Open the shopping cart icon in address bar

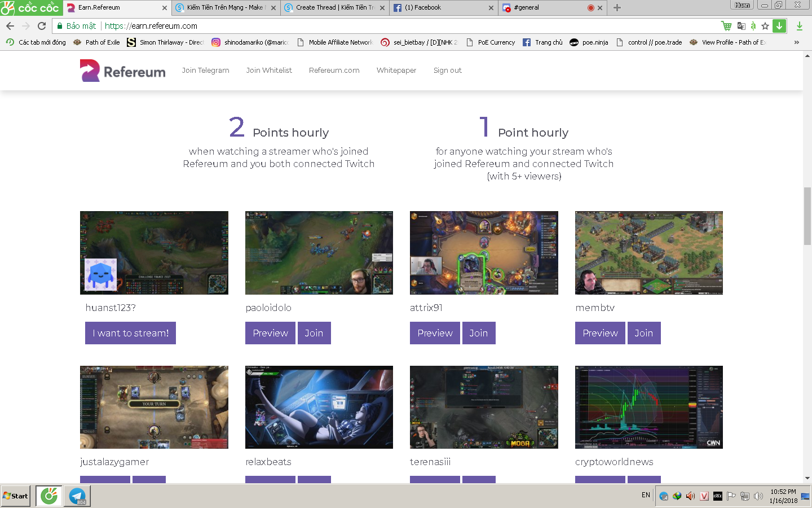point(726,26)
